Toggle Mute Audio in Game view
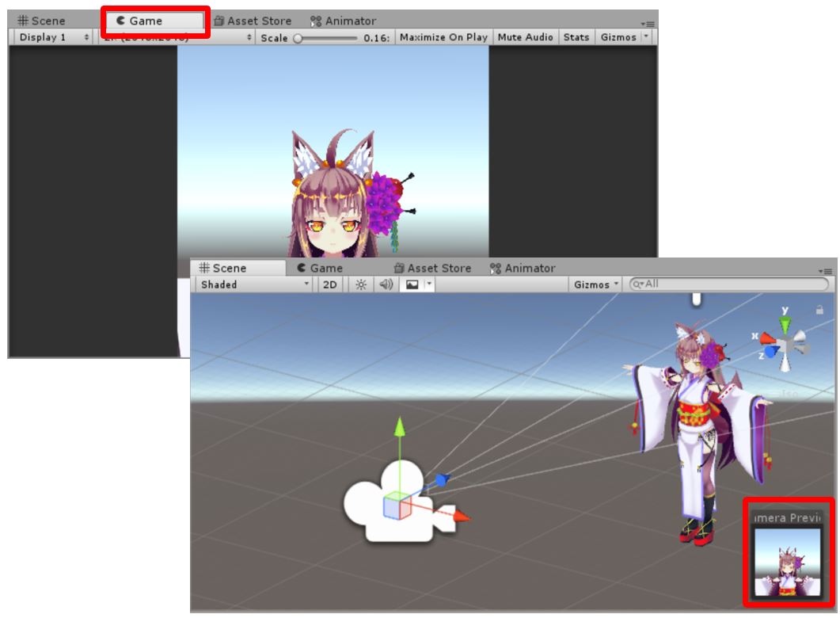Image resolution: width=840 pixels, height=618 pixels. point(526,37)
